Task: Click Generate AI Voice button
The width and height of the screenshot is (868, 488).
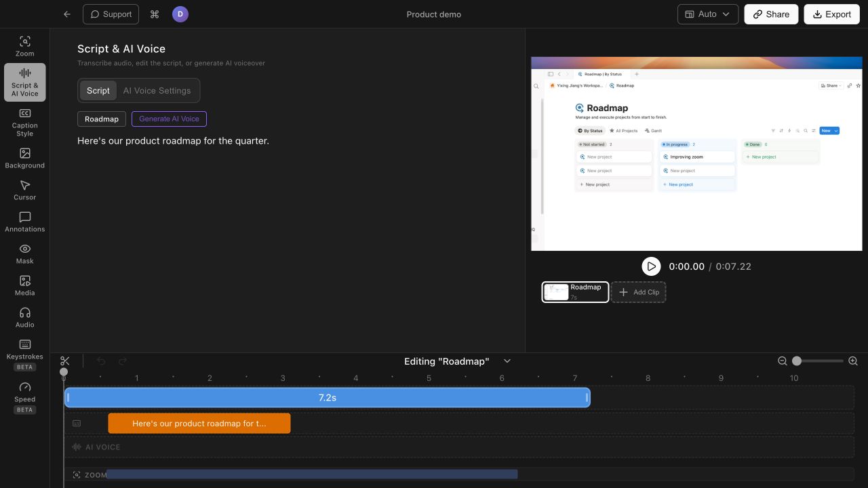Action: tap(169, 119)
